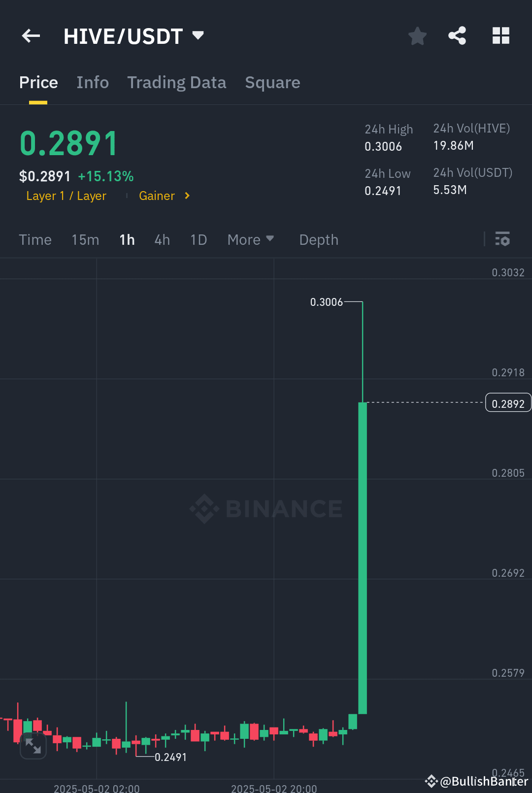Click the Binance diamond logo watermark
The height and width of the screenshot is (793, 532).
(204, 508)
